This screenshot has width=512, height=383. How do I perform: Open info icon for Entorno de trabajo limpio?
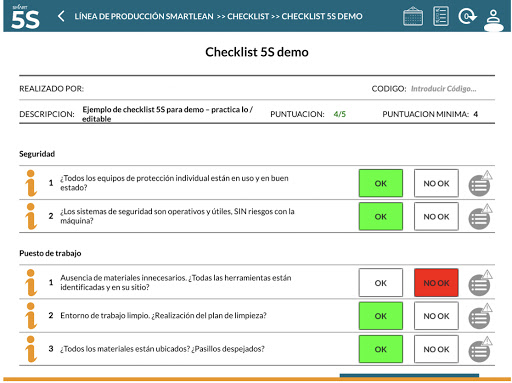click(x=31, y=315)
